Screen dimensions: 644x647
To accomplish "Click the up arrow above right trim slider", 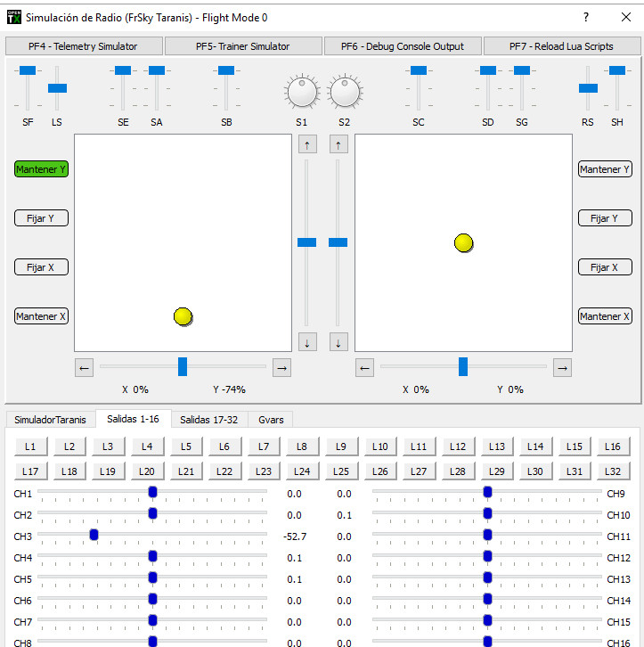I will coord(338,144).
